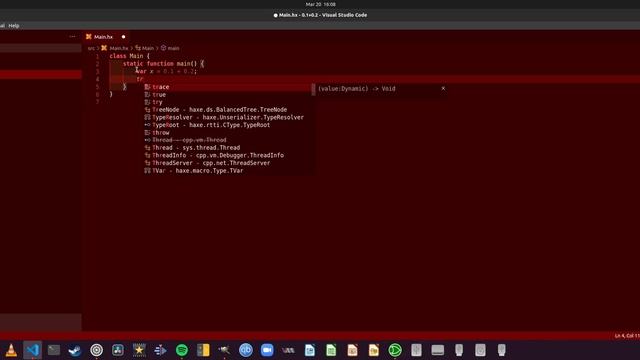Click the class icon beside TreeNode suggestion
The width and height of the screenshot is (640, 360).
[147, 110]
